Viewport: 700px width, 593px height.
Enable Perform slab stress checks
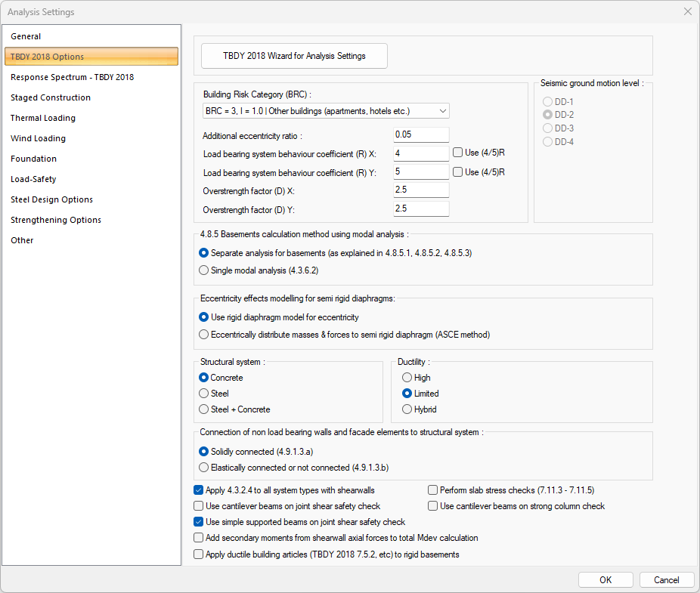pos(433,490)
